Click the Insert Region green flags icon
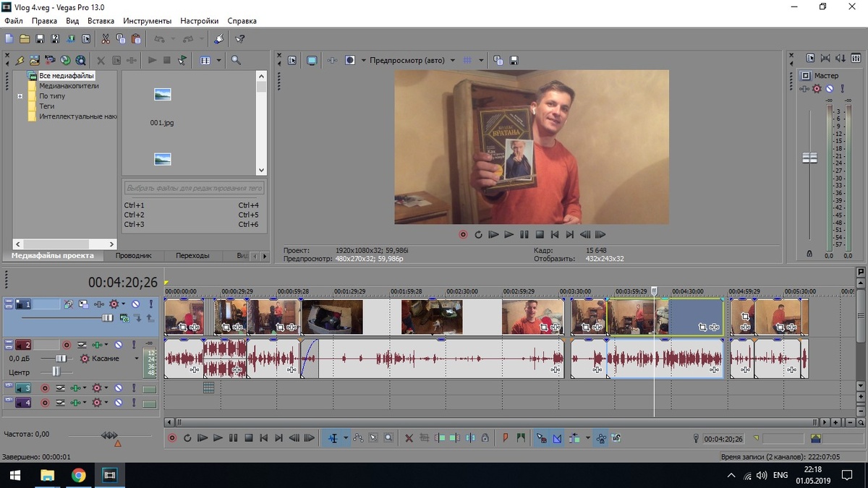The height and width of the screenshot is (488, 868). (x=522, y=438)
